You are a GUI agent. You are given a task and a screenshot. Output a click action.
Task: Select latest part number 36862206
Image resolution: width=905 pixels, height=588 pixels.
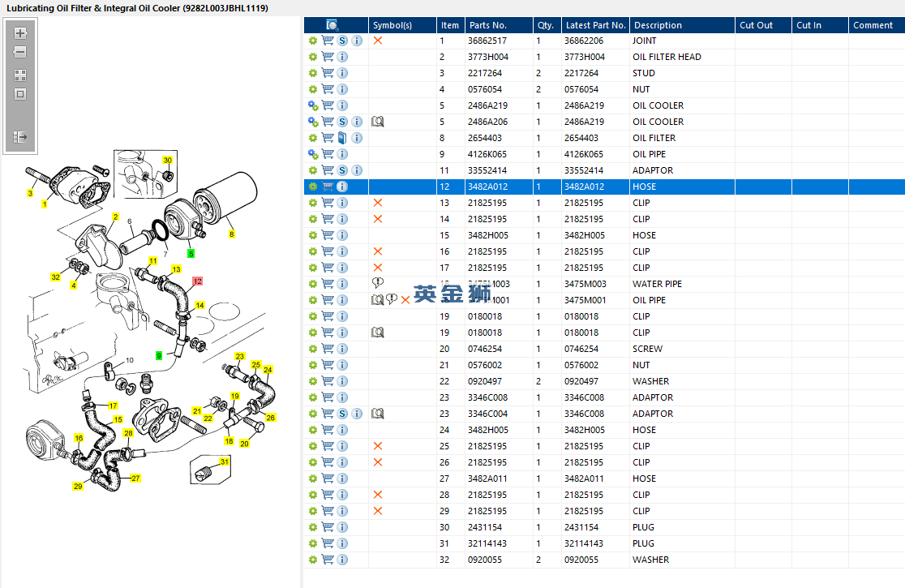tap(584, 41)
